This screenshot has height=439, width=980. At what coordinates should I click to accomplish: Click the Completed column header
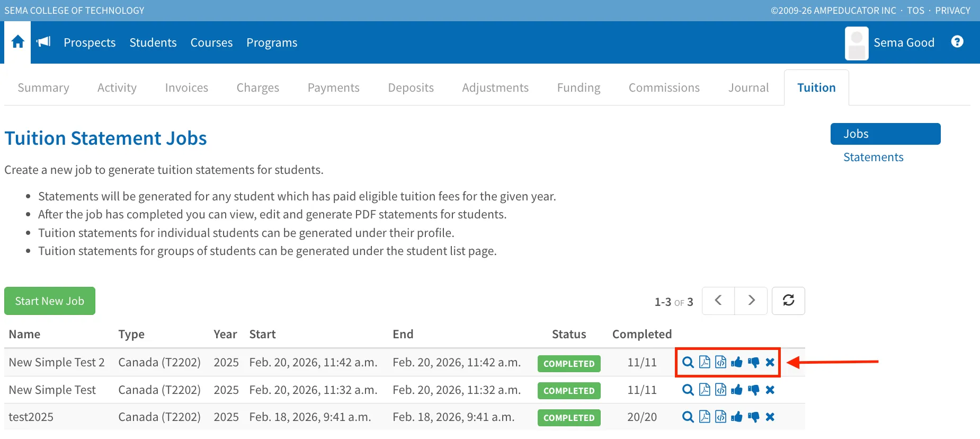click(x=642, y=334)
